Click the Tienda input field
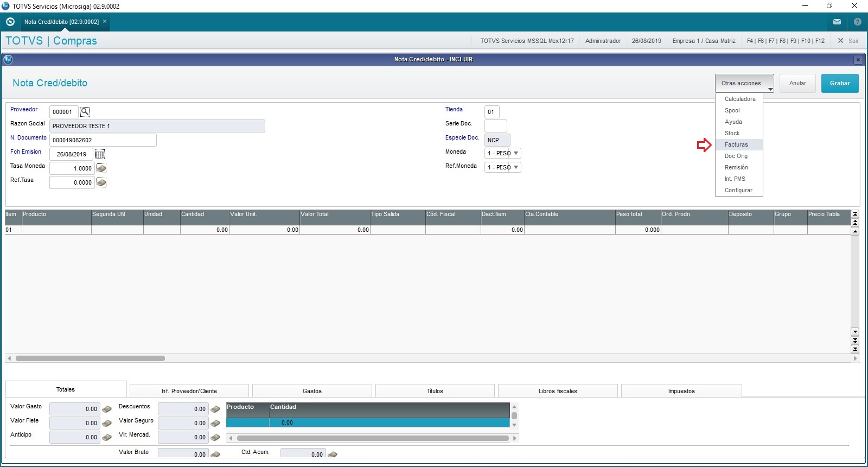This screenshot has height=467, width=868. click(492, 112)
